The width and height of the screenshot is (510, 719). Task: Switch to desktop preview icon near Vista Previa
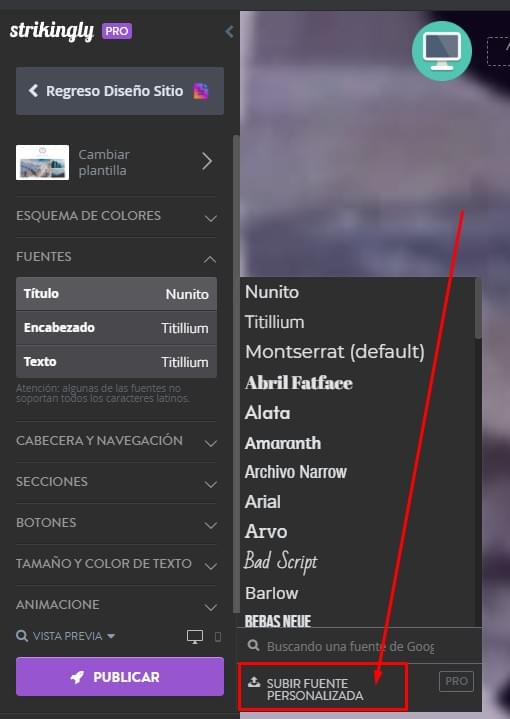[195, 636]
